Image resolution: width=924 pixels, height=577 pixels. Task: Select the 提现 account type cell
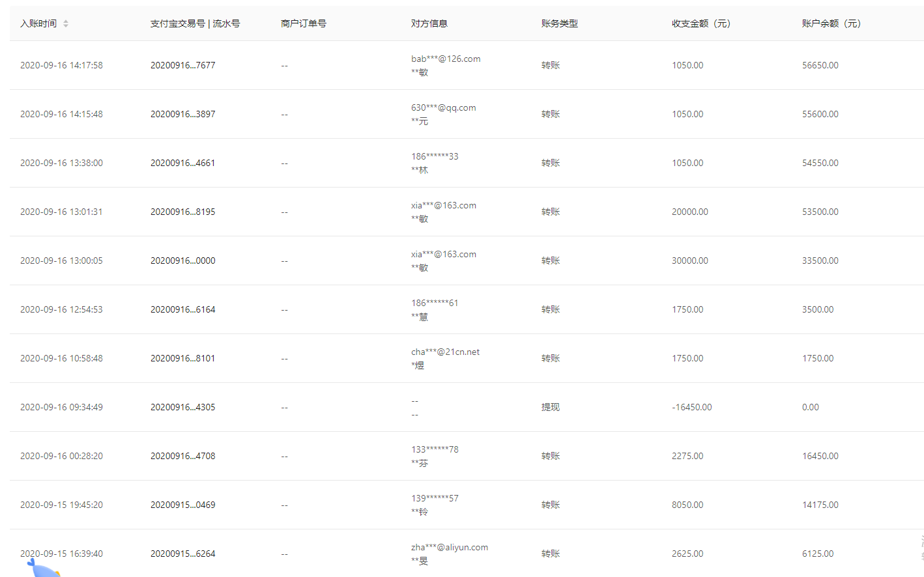point(550,407)
